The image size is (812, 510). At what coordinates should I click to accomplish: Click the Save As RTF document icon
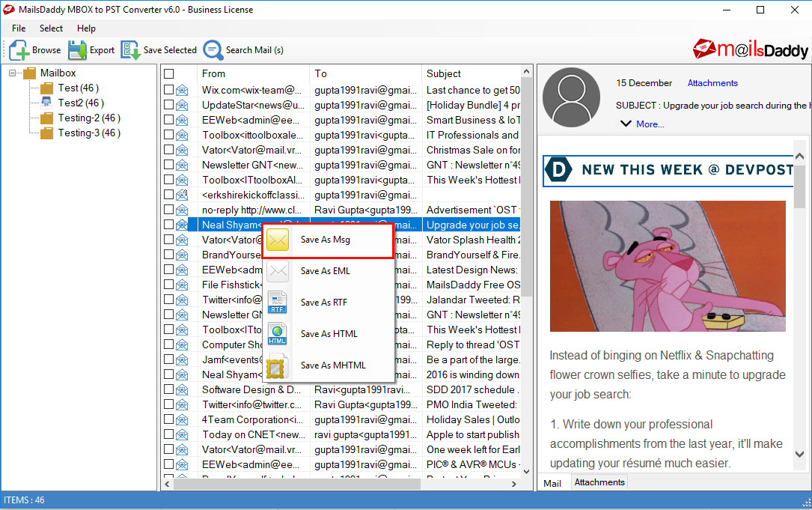[x=278, y=303]
